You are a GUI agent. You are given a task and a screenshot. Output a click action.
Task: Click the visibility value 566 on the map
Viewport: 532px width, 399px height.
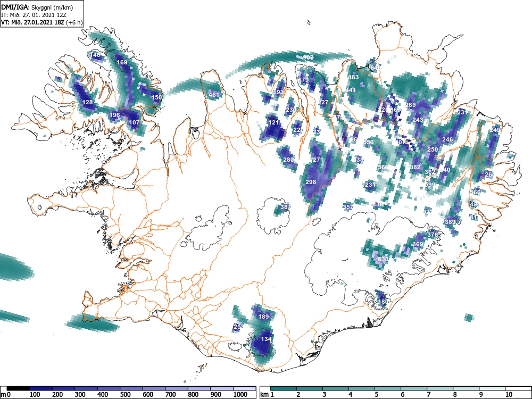click(x=475, y=192)
